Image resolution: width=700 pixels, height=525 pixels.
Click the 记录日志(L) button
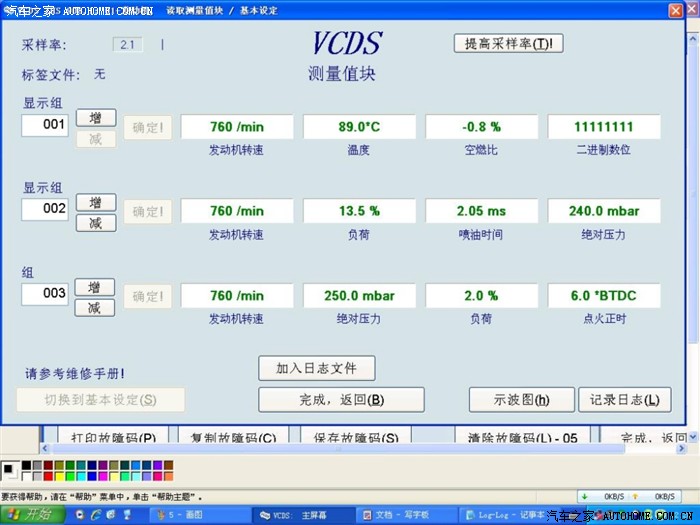624,400
